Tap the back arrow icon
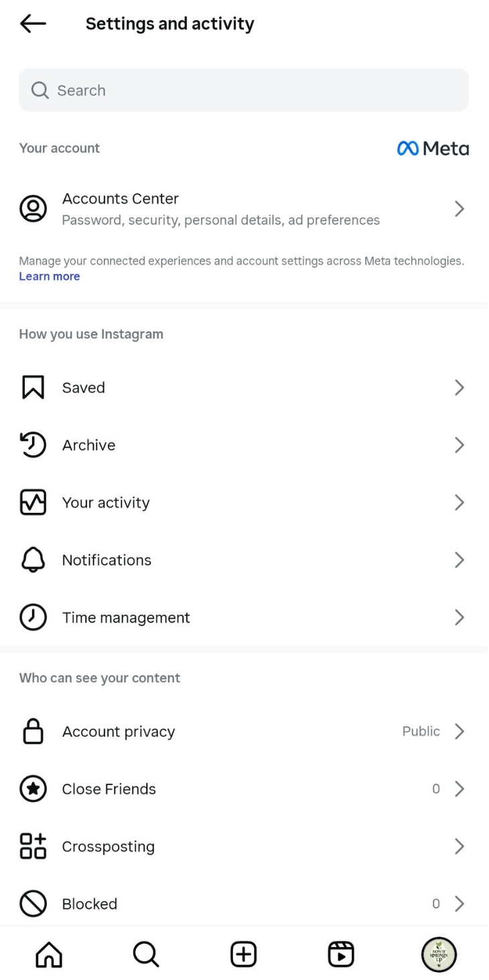This screenshot has height=980, width=489. (x=33, y=24)
